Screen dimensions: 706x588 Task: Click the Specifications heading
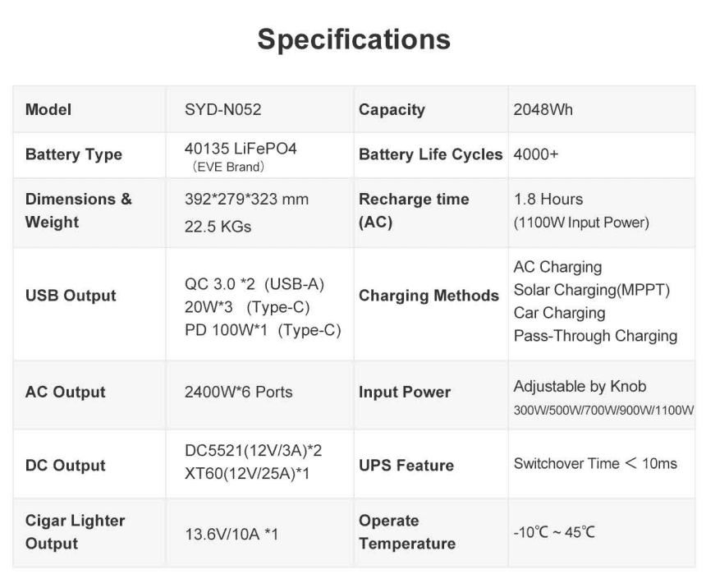click(x=353, y=39)
